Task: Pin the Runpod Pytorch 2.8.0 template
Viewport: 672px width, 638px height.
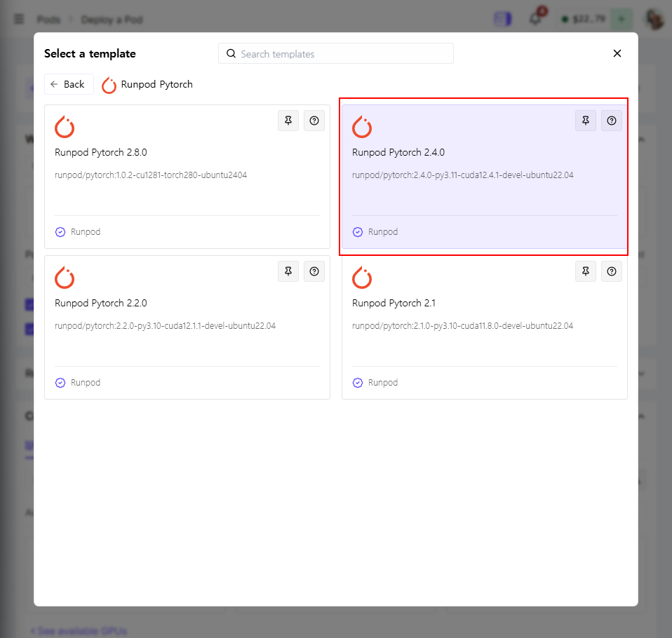Action: 288,121
